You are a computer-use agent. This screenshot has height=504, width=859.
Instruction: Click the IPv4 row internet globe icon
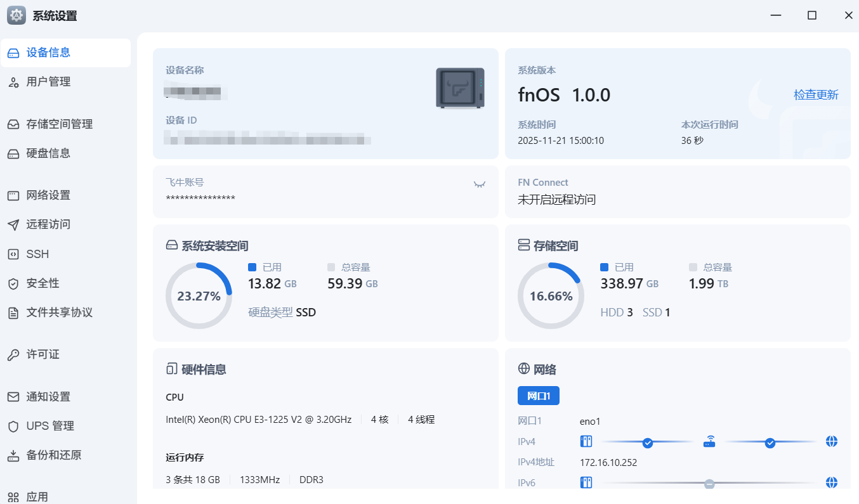(x=832, y=441)
